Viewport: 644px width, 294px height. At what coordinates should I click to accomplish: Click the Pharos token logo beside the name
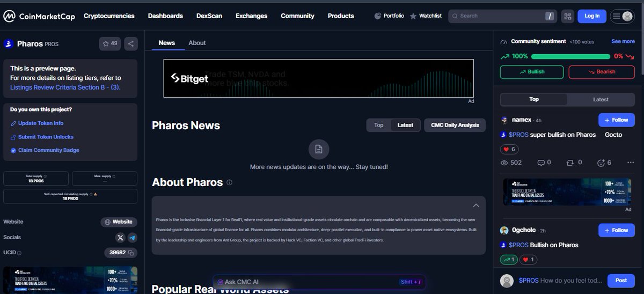tap(8, 43)
